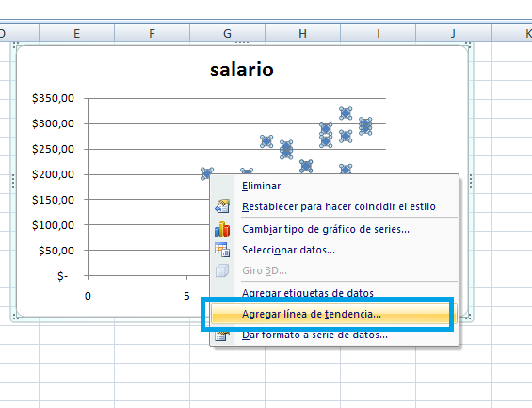532x408 pixels.
Task: Open Seleccionar datos dialog
Action: pos(288,250)
